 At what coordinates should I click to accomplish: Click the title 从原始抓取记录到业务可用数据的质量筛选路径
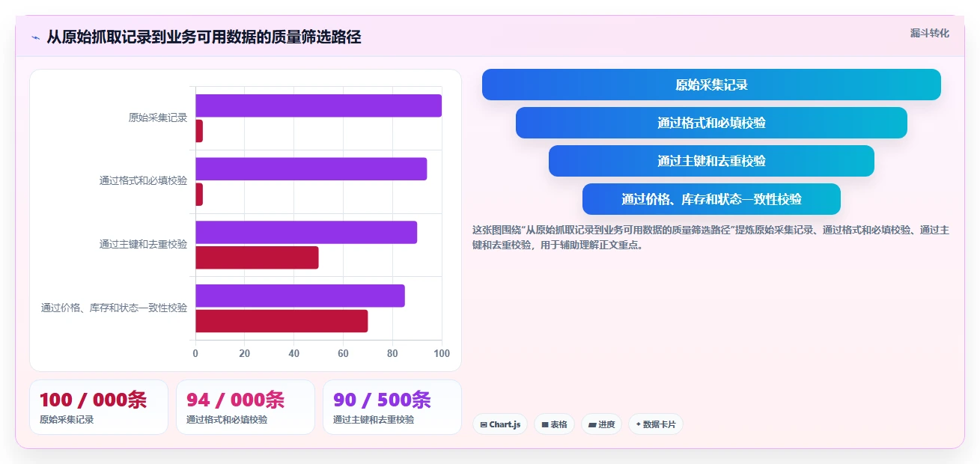[x=204, y=37]
